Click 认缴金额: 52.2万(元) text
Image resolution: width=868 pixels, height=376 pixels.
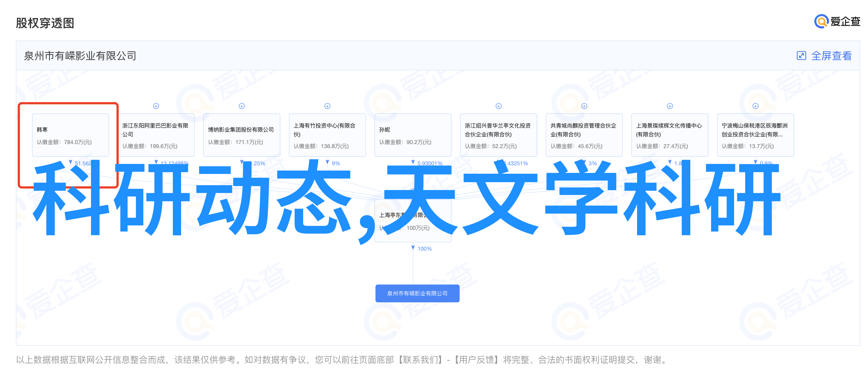click(x=491, y=146)
